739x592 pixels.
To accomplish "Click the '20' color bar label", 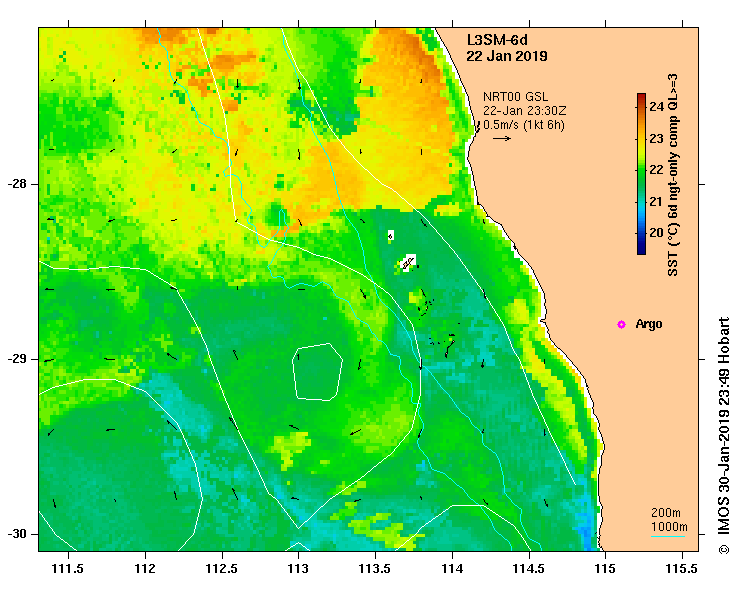I will [x=657, y=233].
